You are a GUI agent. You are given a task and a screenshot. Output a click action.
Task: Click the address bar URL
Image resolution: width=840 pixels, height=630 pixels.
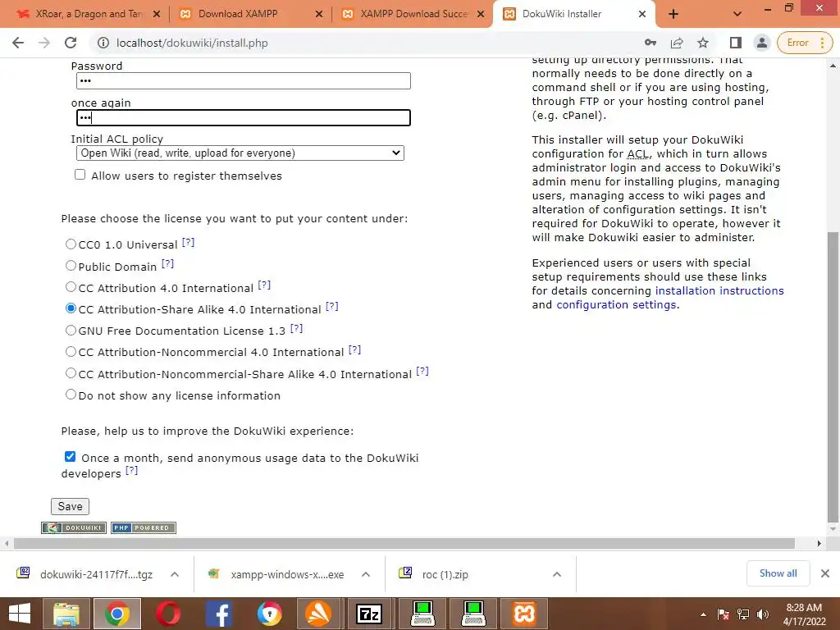point(192,43)
